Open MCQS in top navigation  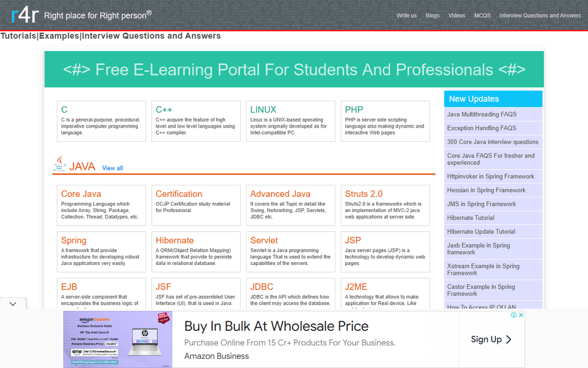pyautogui.click(x=482, y=15)
